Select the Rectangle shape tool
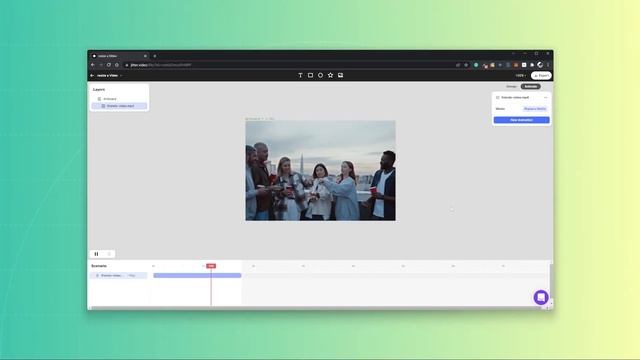The height and width of the screenshot is (360, 640). (311, 76)
